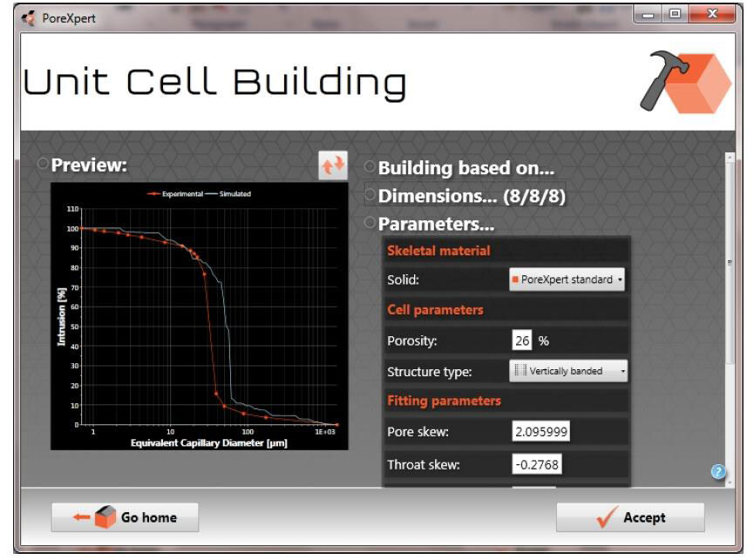
Task: Maximize the PoreXpert window
Action: [676, 15]
